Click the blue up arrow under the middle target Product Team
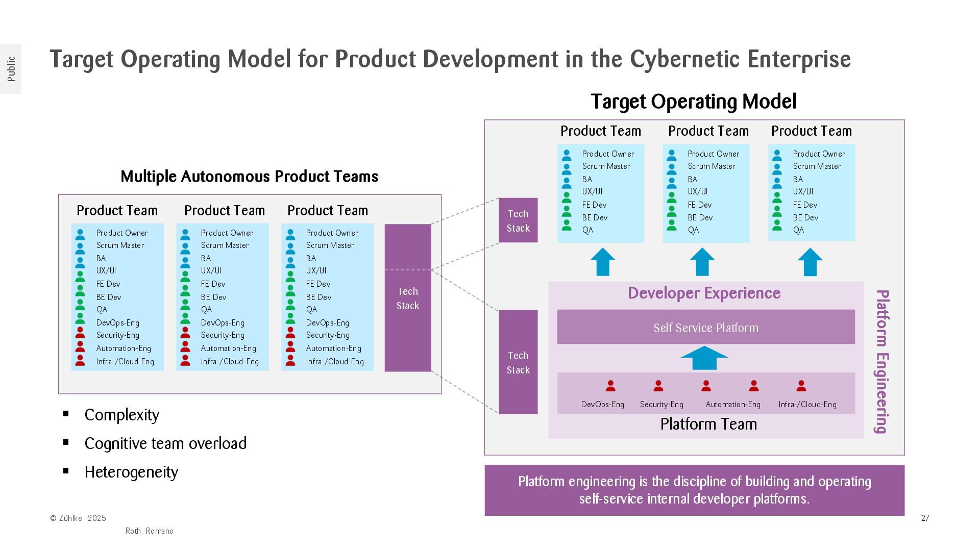 click(702, 262)
